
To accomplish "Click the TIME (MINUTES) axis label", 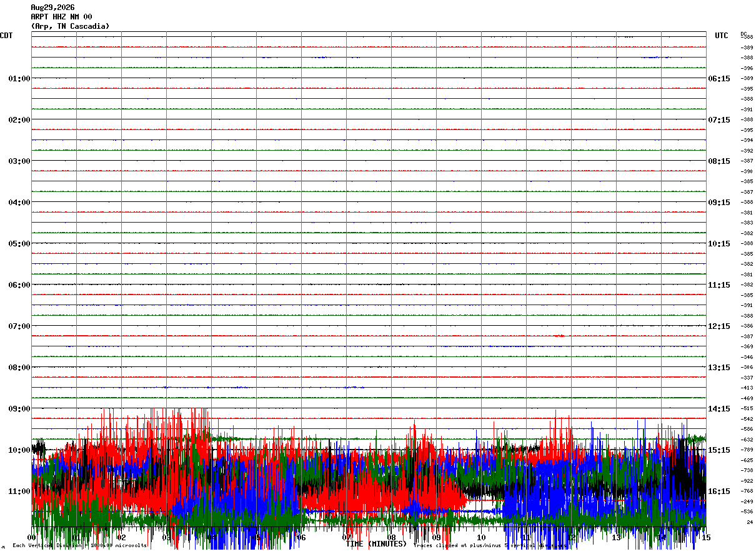I will (x=376, y=544).
